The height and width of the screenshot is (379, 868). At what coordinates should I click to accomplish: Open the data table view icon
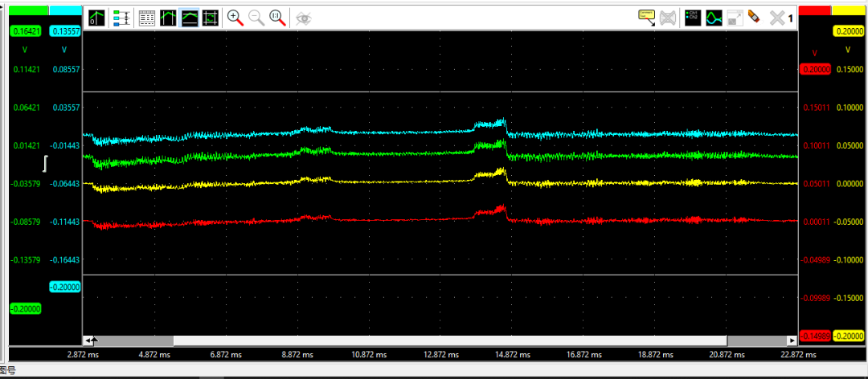pyautogui.click(x=147, y=18)
